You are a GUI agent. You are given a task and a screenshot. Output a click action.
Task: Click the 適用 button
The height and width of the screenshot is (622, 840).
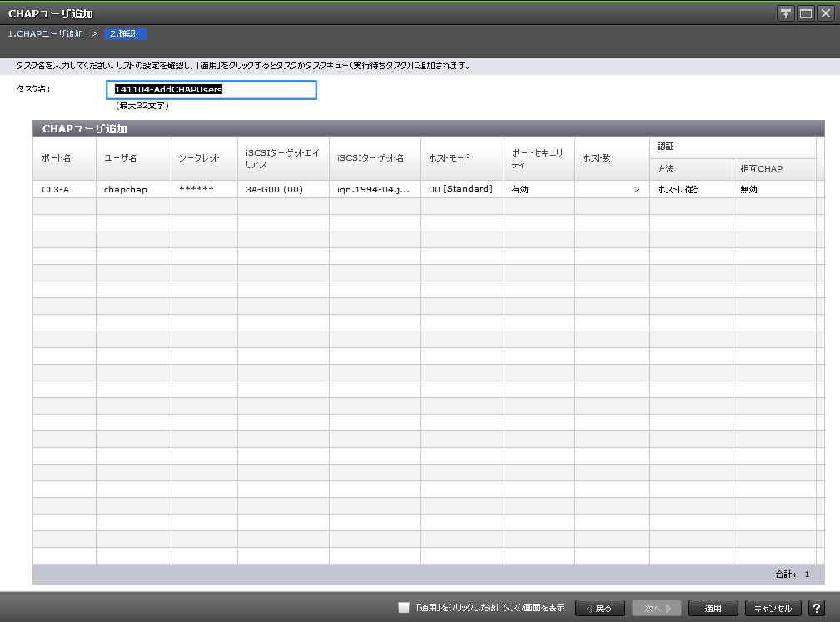pos(713,608)
